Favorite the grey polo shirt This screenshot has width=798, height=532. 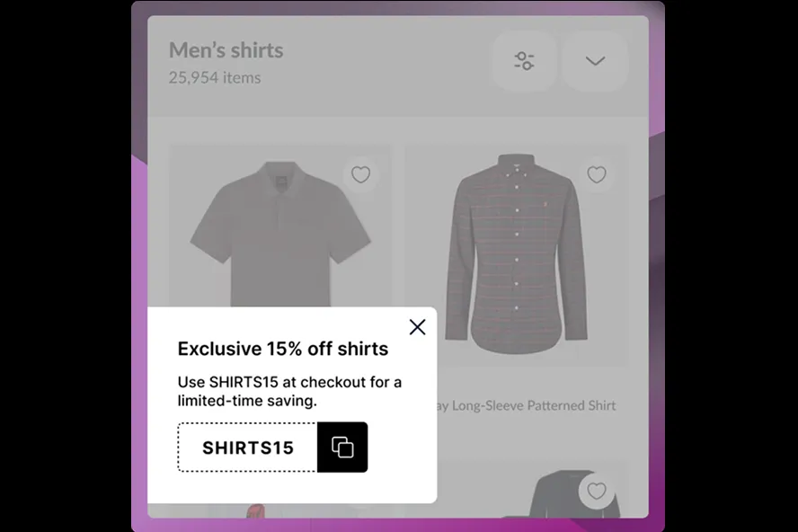(360, 174)
